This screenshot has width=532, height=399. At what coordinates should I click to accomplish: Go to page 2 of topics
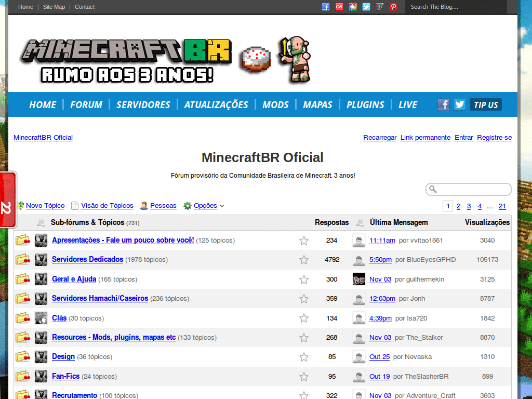(x=458, y=206)
